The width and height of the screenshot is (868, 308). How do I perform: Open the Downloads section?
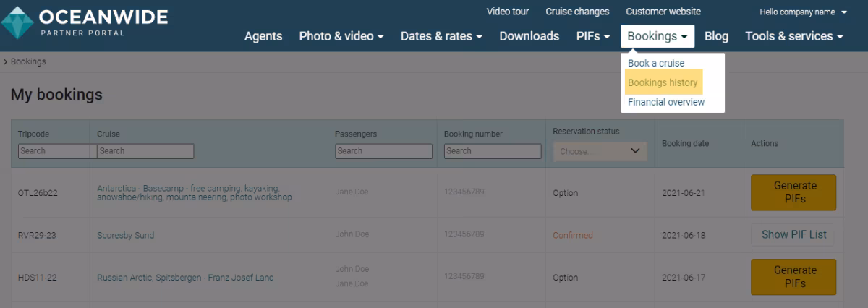tap(529, 36)
